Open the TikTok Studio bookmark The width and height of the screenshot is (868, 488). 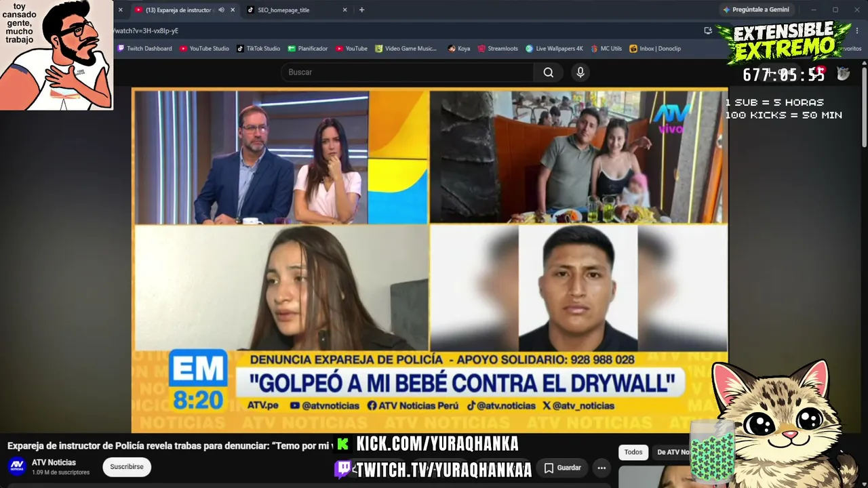[258, 49]
